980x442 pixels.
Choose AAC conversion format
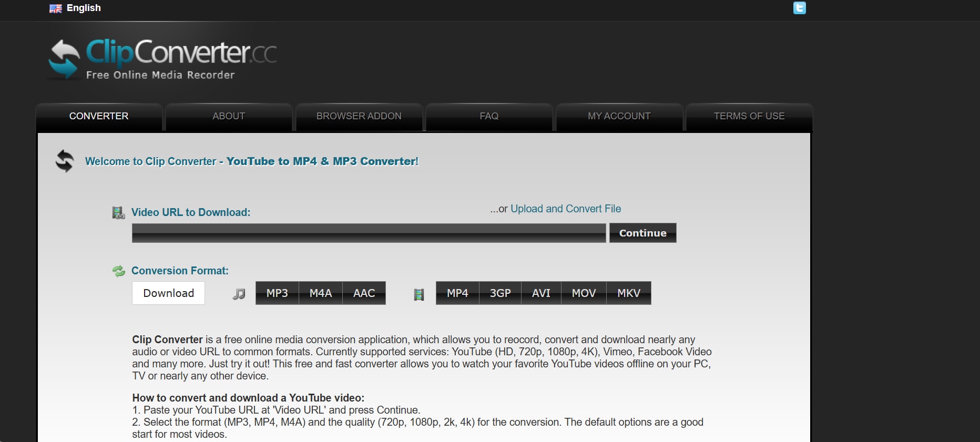pos(364,293)
